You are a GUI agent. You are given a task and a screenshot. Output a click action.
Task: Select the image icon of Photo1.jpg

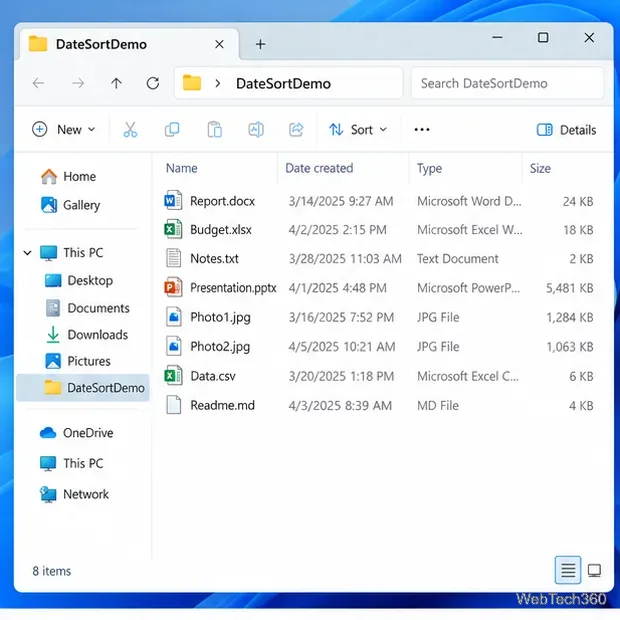(x=174, y=317)
